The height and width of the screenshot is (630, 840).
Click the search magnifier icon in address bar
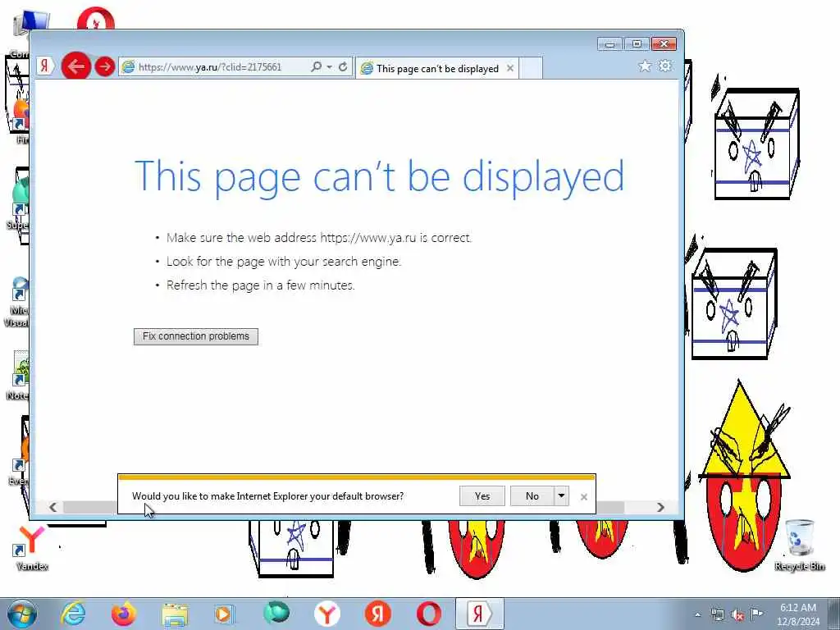tap(316, 66)
